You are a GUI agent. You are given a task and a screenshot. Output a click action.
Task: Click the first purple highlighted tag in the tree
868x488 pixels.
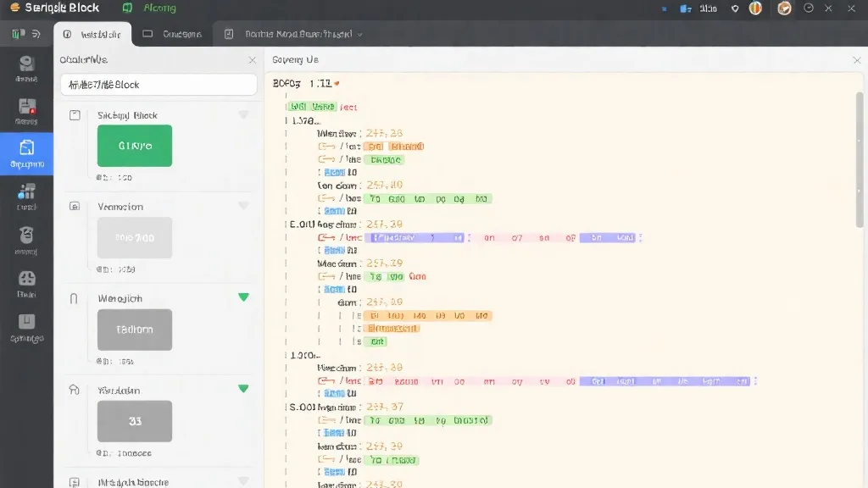point(414,237)
